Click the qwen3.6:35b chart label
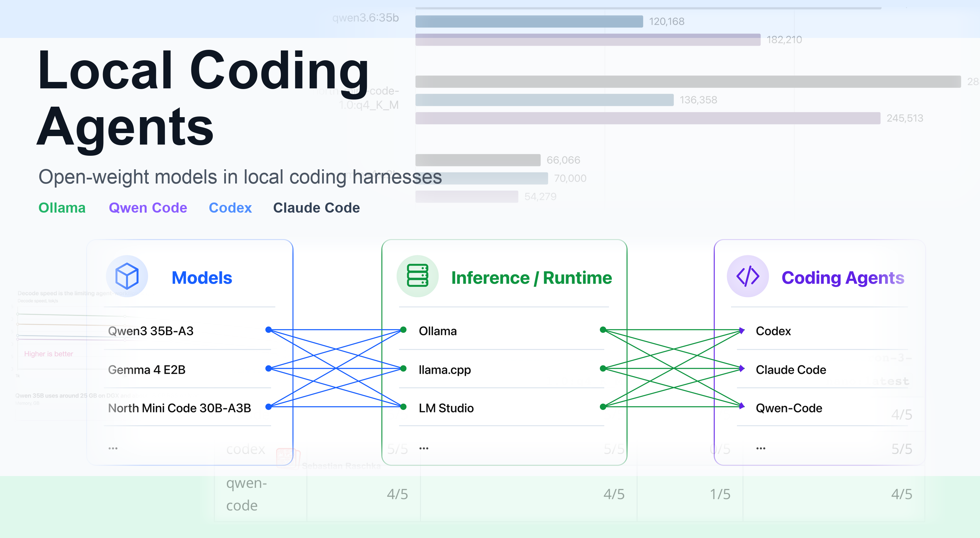The width and height of the screenshot is (980, 538). tap(365, 18)
